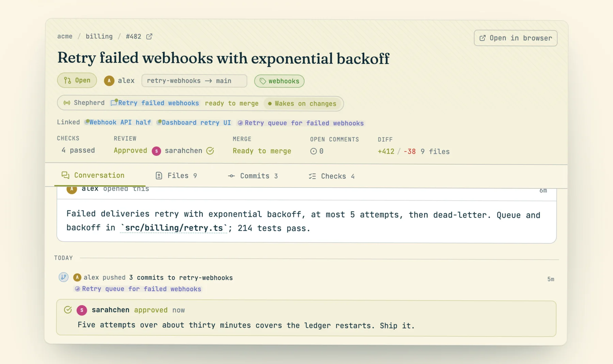The height and width of the screenshot is (364, 613).
Task: Click the #482 pull request number
Action: [133, 36]
